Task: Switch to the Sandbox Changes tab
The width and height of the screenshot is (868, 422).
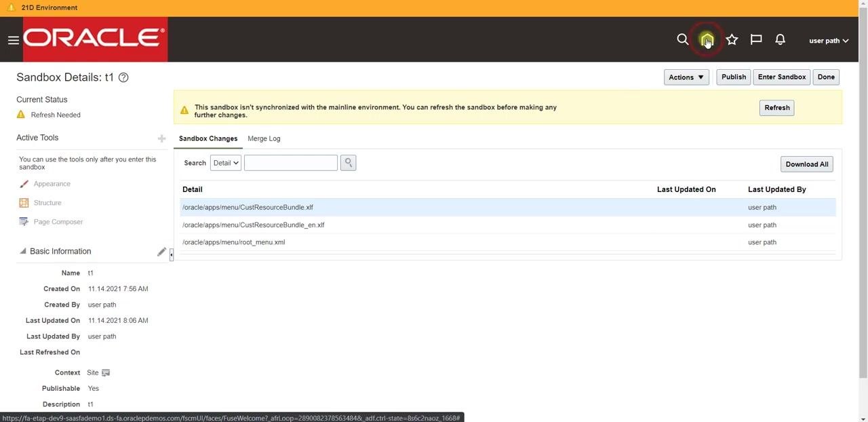Action: (208, 138)
